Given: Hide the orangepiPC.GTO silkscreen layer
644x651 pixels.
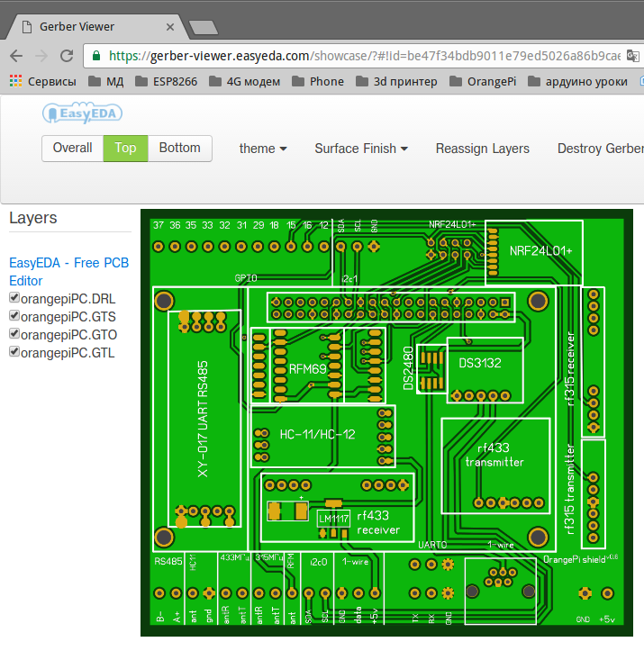Looking at the screenshot, I should (14, 334).
